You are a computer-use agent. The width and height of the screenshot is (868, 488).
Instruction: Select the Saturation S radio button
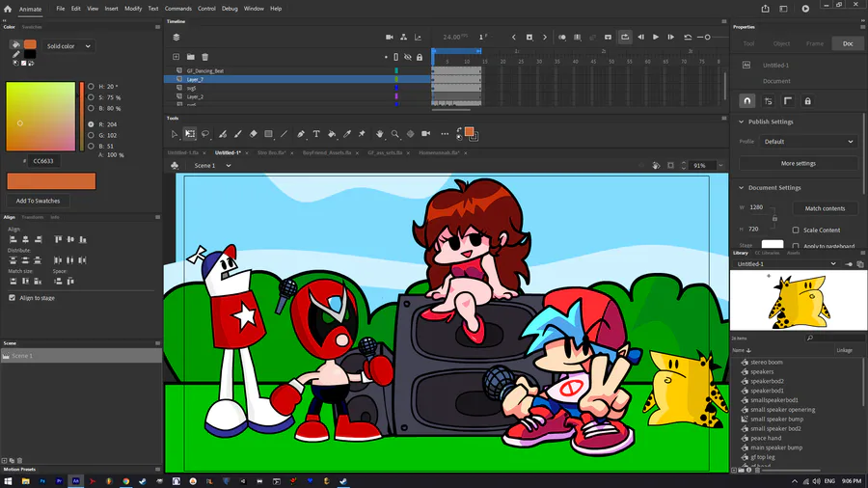[x=91, y=97]
